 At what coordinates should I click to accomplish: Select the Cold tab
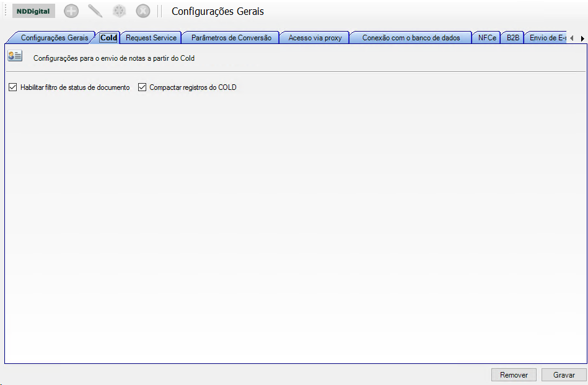(x=109, y=38)
